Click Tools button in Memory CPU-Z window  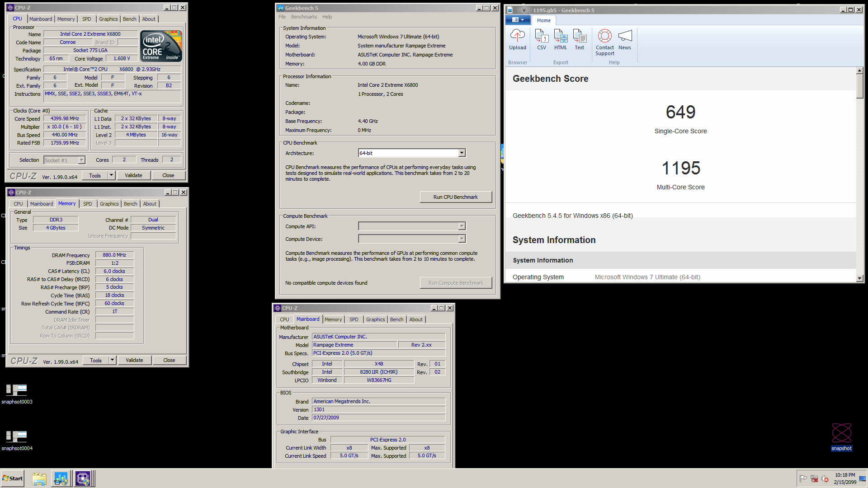tap(96, 360)
